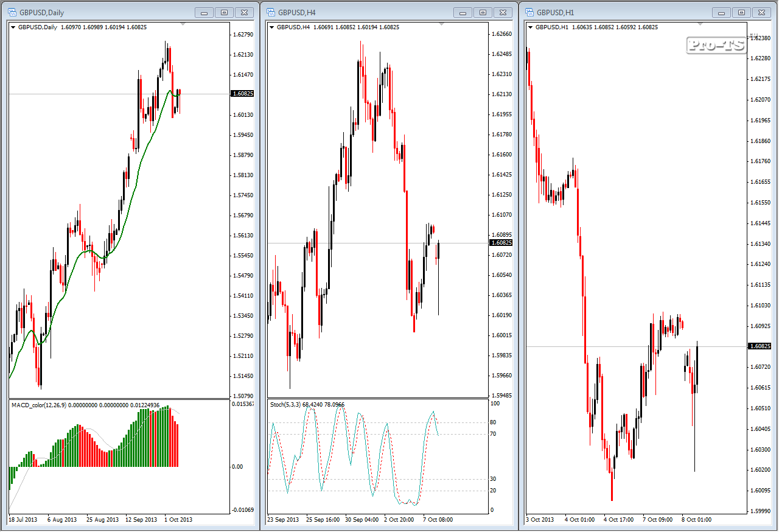Click the 23 Sep 2013 date label in H4
The width and height of the screenshot is (779, 532).
(x=284, y=520)
